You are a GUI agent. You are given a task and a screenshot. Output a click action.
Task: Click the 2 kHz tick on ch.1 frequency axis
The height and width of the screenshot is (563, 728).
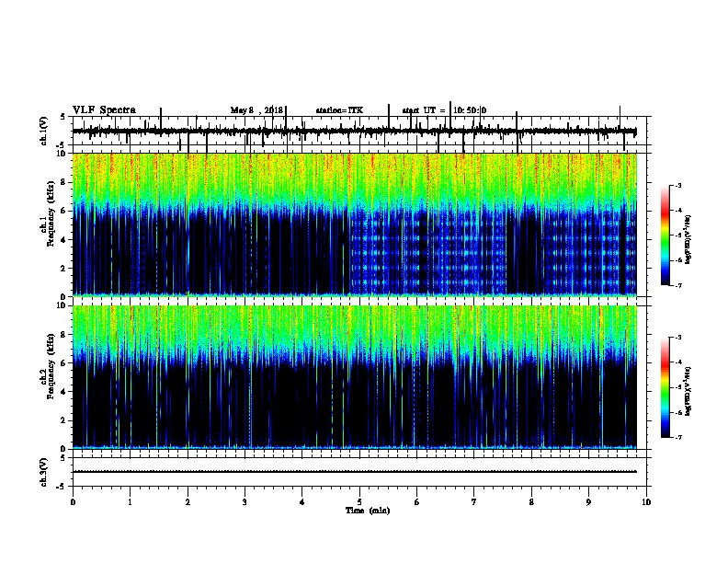pos(63,268)
